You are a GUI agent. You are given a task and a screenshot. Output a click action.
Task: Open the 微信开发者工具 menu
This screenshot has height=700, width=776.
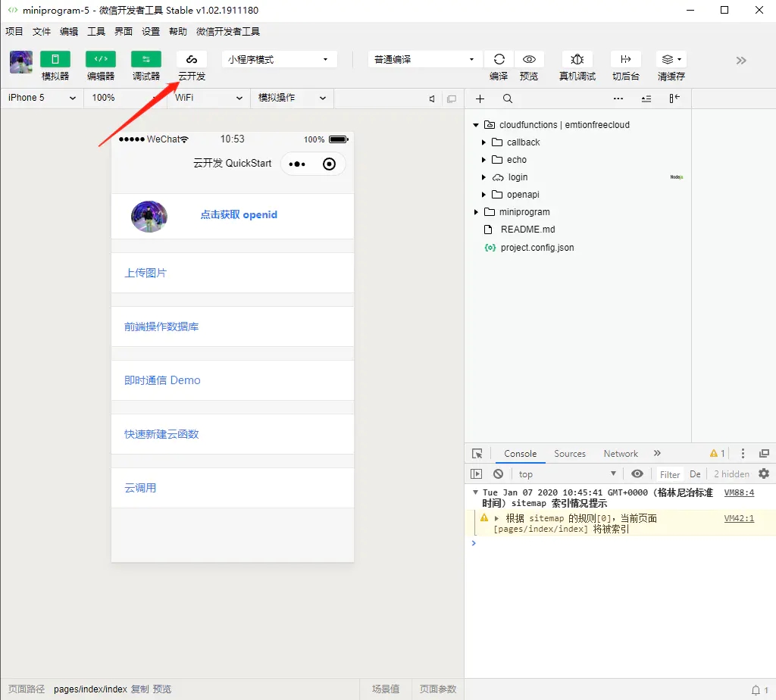click(x=227, y=32)
